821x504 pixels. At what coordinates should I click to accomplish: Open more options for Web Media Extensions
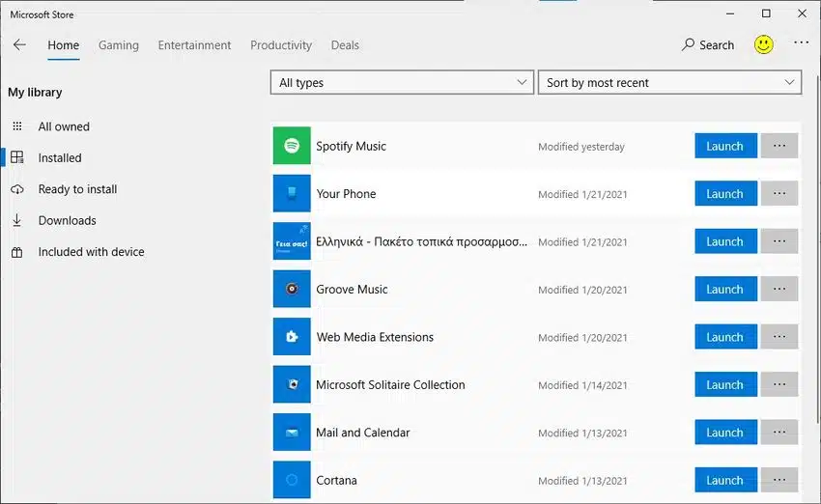pyautogui.click(x=779, y=337)
